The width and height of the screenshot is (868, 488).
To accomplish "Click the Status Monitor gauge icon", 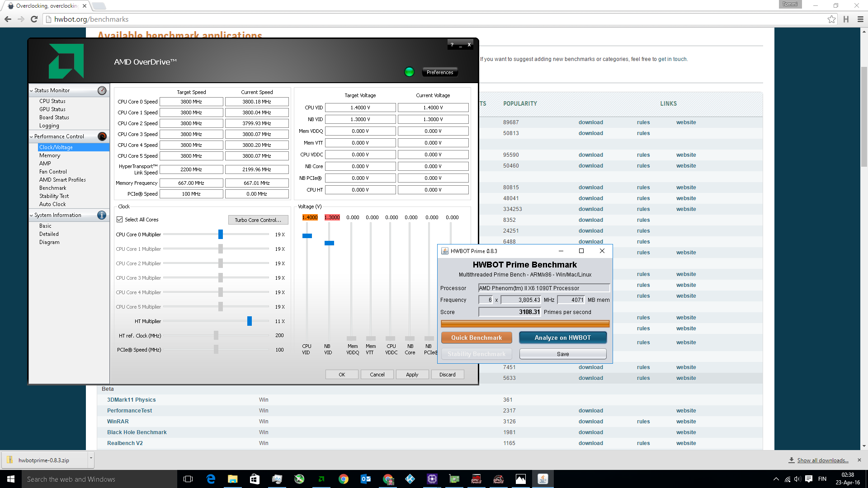I will [x=102, y=90].
